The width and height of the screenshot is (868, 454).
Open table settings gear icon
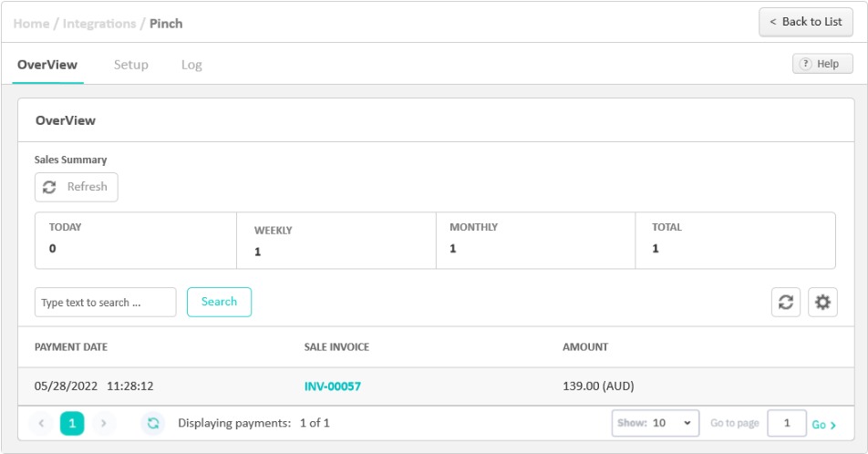(x=822, y=303)
